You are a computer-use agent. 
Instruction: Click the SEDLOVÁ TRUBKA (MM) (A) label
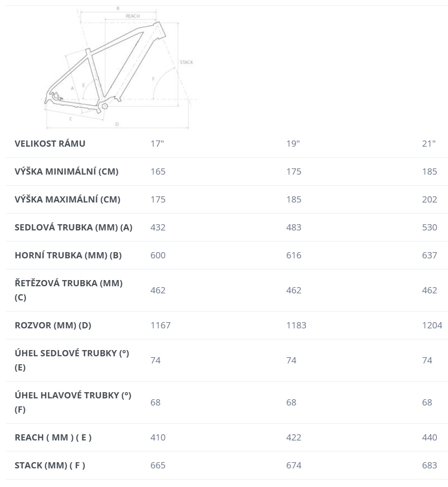74,227
